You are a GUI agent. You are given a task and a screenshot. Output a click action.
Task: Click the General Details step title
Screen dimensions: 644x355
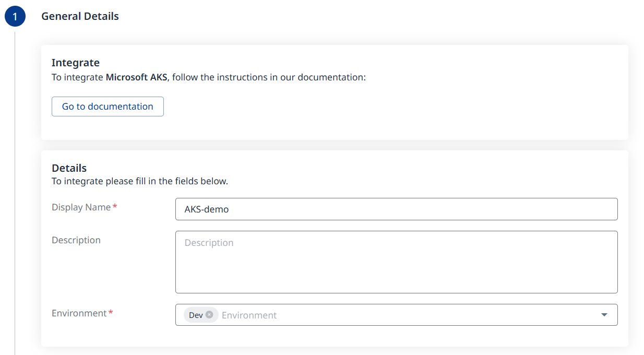tap(80, 16)
